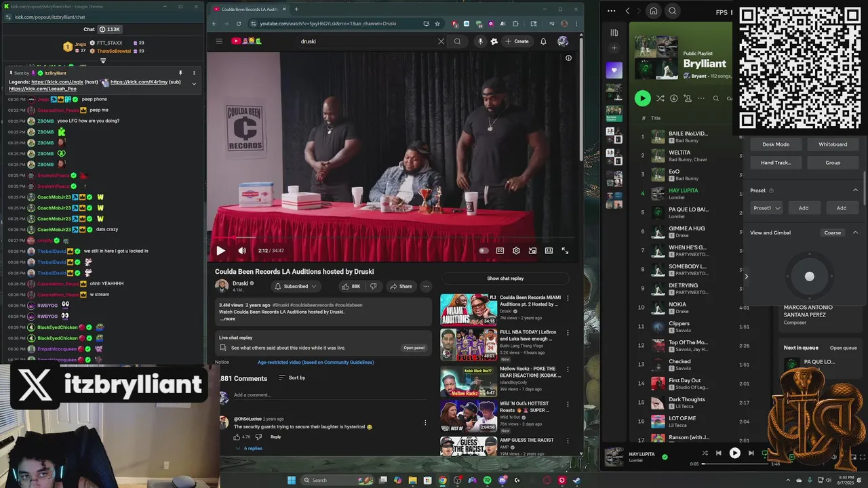868x488 pixels.
Task: Open the Sort by comments dropdown
Action: click(x=292, y=378)
